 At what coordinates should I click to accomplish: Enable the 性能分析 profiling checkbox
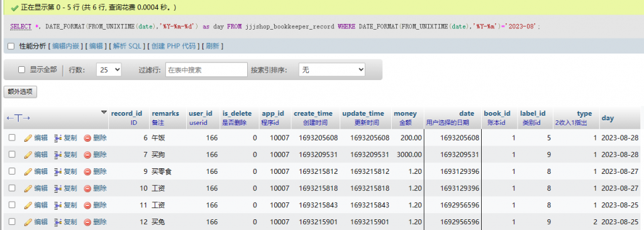click(x=11, y=46)
